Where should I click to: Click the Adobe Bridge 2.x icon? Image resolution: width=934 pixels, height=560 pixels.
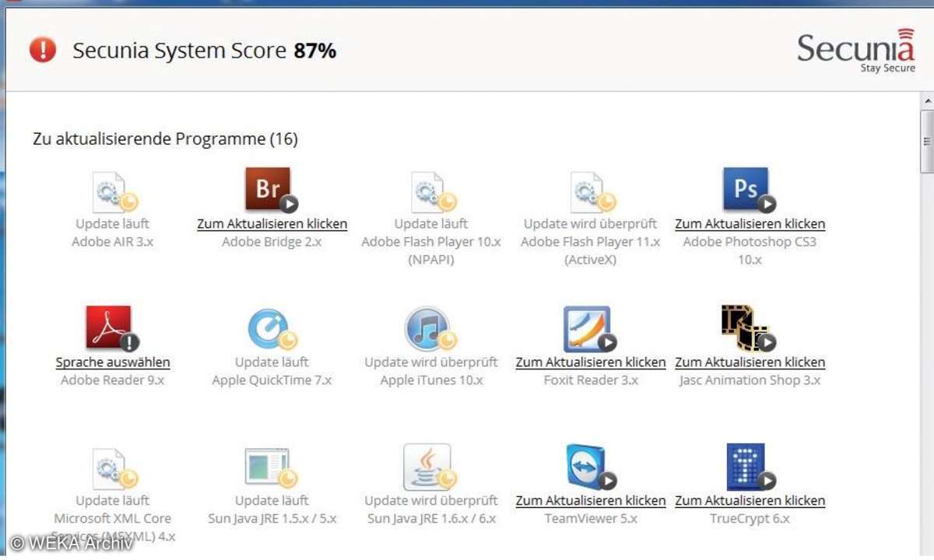272,191
